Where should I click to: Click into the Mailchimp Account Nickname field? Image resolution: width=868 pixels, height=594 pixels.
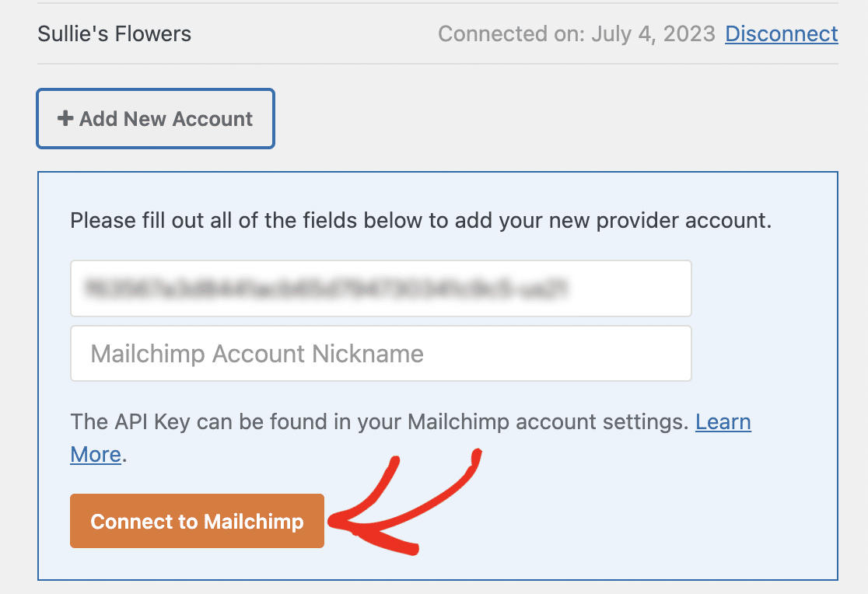pyautogui.click(x=380, y=354)
